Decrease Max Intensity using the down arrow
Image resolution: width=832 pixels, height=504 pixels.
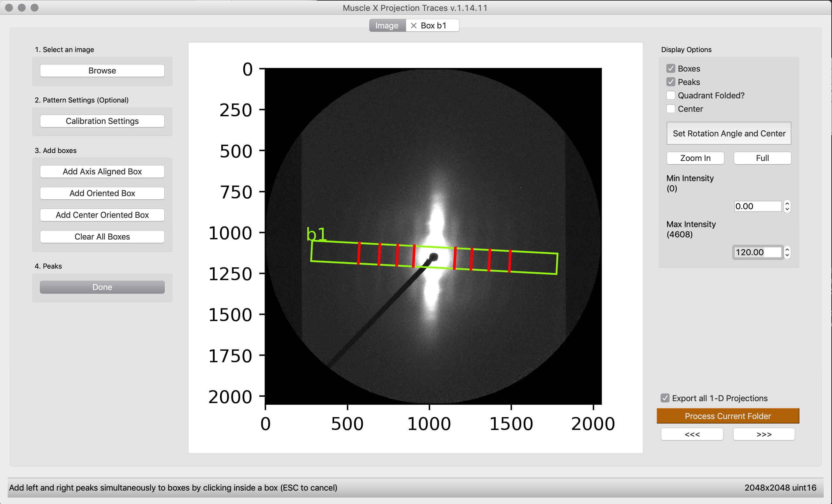click(787, 256)
